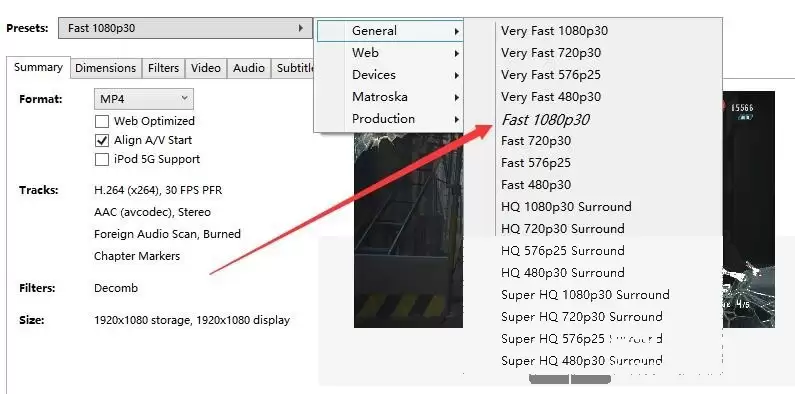Viewport: 795px width, 394px height.
Task: Open the Devices presets submenu
Action: pyautogui.click(x=389, y=75)
